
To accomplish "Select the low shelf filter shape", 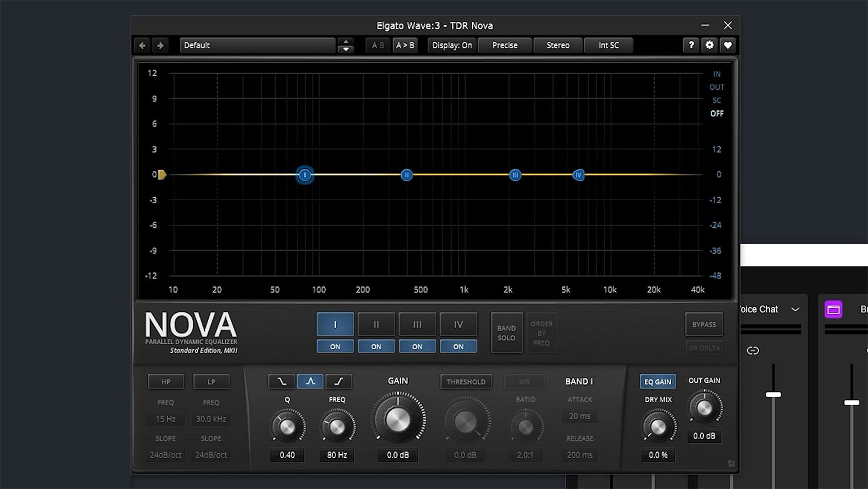I will coord(282,382).
